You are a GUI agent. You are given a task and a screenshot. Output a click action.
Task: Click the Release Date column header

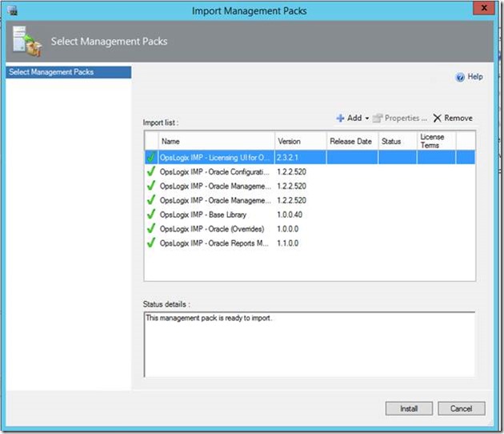[351, 141]
